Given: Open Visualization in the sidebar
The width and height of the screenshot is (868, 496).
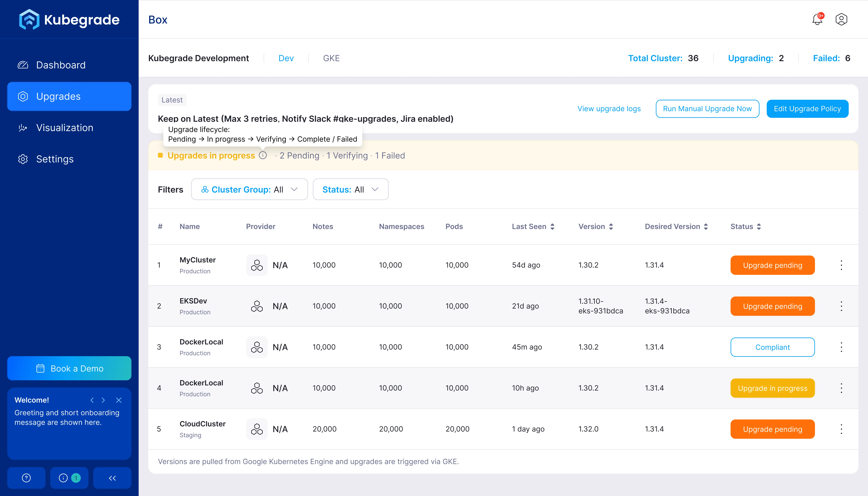Looking at the screenshot, I should click(69, 128).
